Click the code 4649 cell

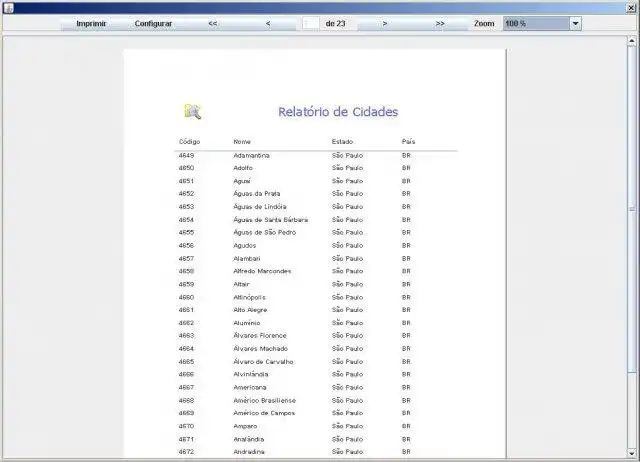tap(186, 155)
